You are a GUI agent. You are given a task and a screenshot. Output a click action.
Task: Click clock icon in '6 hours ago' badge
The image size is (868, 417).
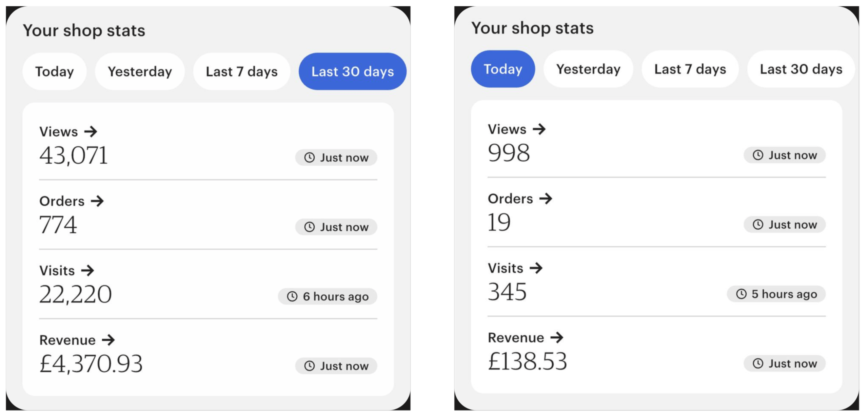point(292,296)
